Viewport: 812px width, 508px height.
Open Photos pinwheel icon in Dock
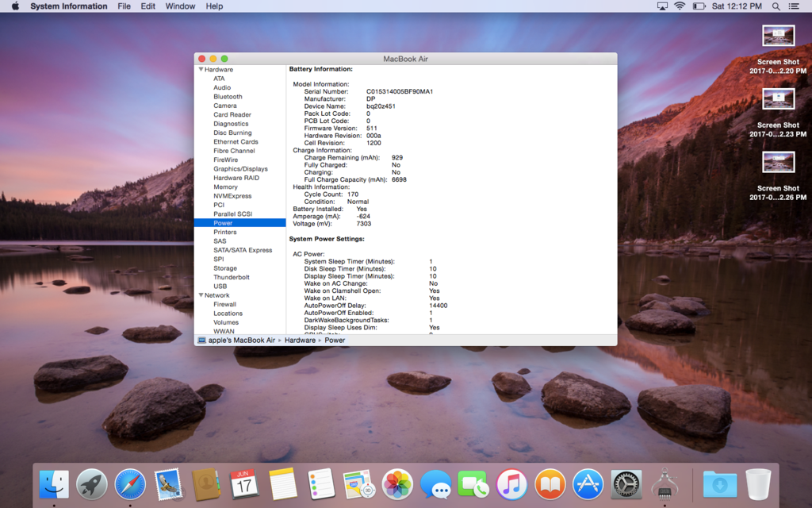pyautogui.click(x=396, y=484)
